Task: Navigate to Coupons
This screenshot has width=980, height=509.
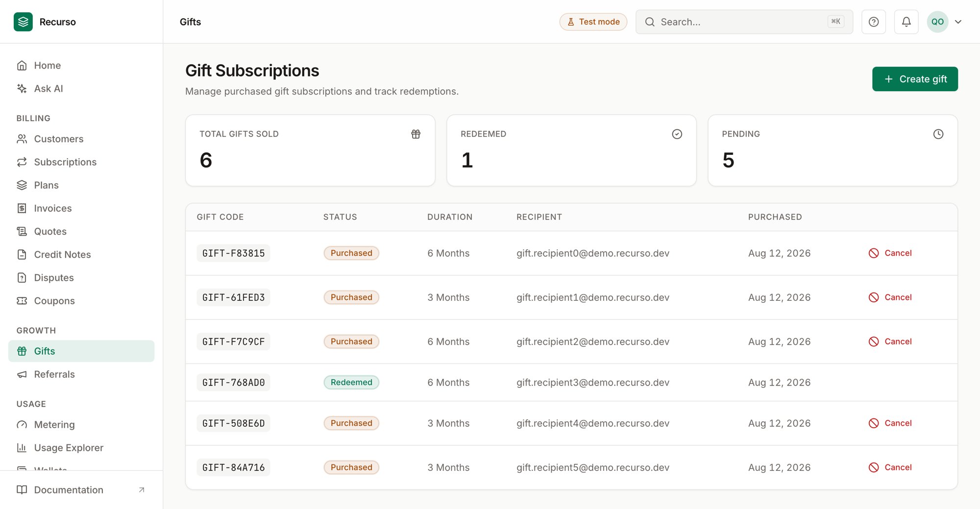Action: coord(81,301)
